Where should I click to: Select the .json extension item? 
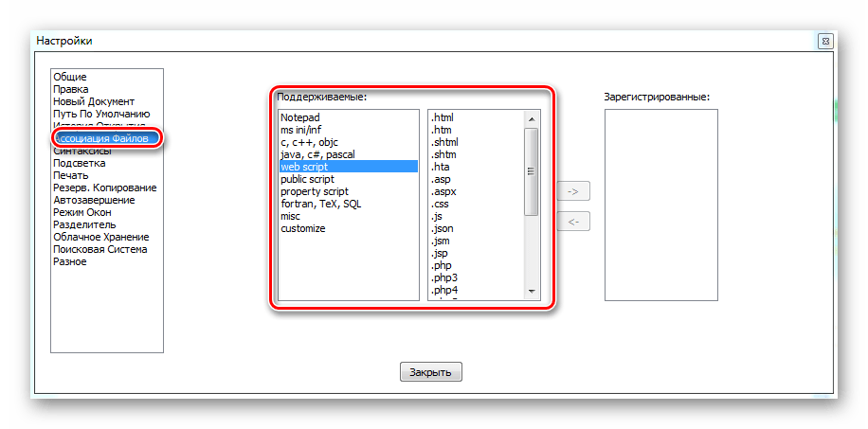(x=443, y=228)
